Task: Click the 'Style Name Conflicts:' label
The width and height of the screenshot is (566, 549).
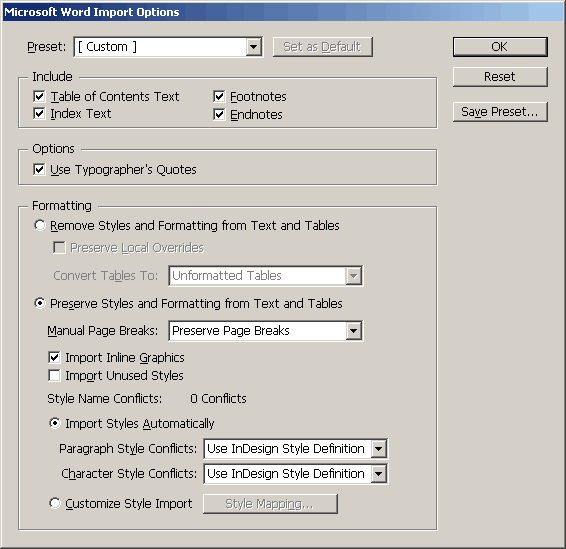Action: pos(105,398)
